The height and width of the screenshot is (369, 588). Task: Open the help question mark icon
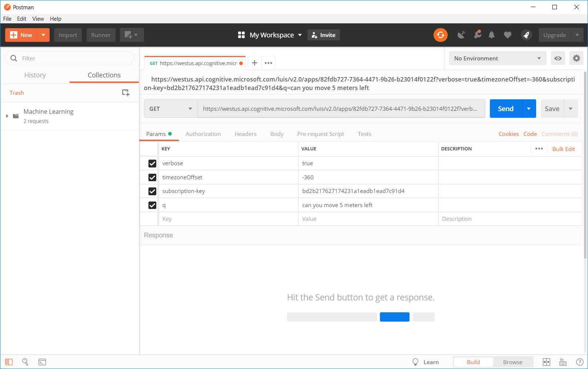click(x=580, y=362)
